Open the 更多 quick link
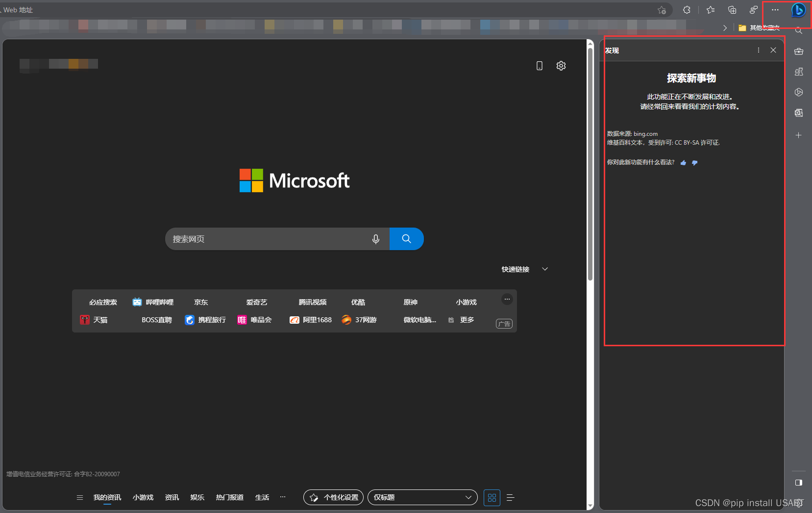The image size is (812, 513). pyautogui.click(x=462, y=320)
